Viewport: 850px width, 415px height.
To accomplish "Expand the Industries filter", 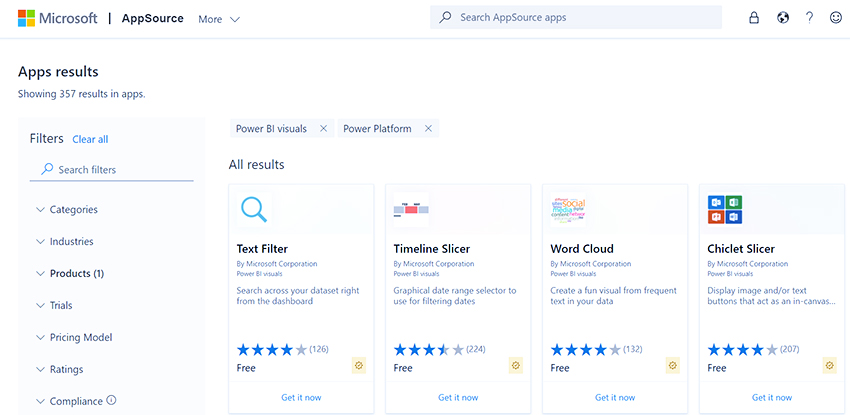I will (x=65, y=242).
